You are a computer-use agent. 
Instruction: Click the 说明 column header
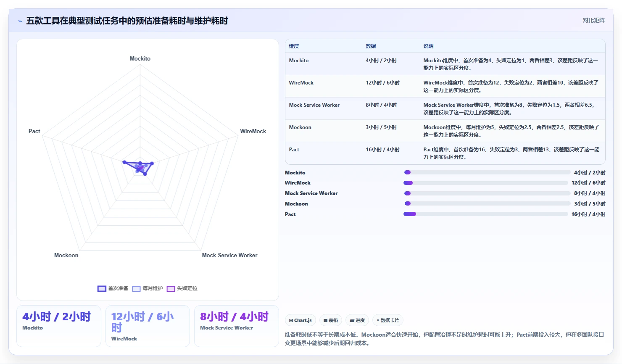[x=428, y=46]
